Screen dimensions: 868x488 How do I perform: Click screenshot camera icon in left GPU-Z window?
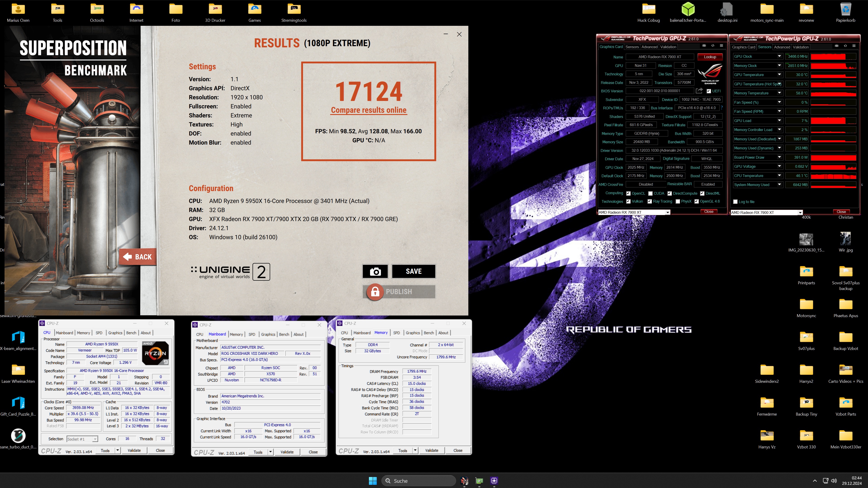click(704, 46)
